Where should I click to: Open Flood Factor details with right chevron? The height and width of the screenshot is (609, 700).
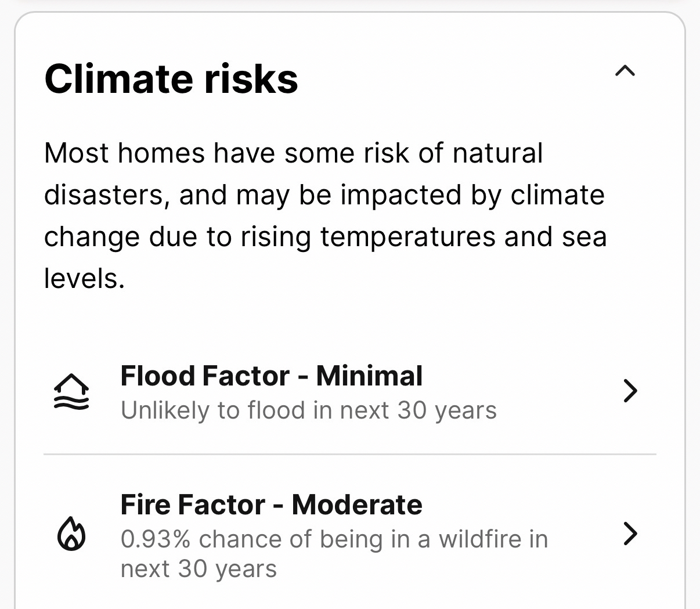[630, 391]
